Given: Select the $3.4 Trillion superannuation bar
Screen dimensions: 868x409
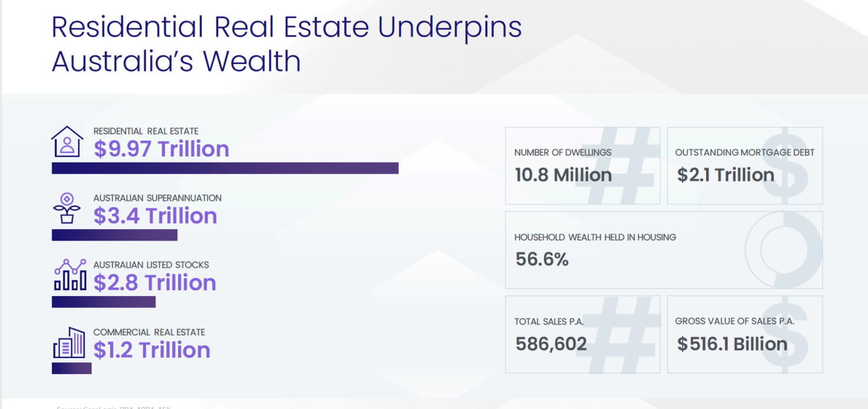Looking at the screenshot, I should tap(115, 235).
